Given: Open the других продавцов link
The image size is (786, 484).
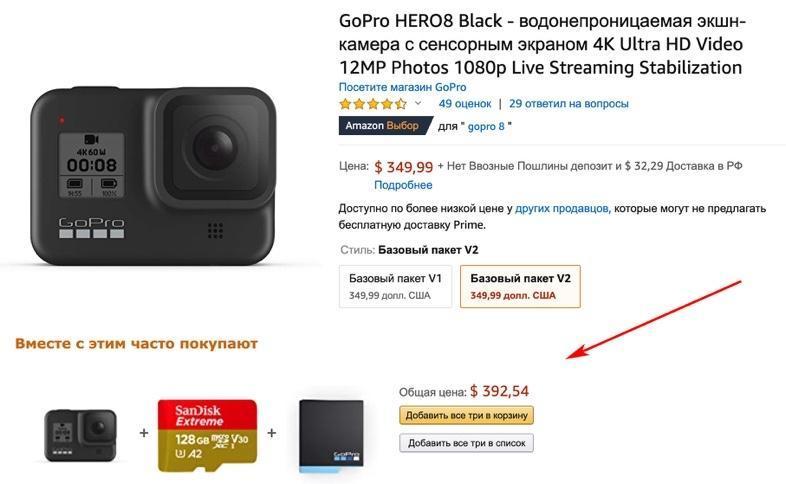Looking at the screenshot, I should tap(563, 208).
